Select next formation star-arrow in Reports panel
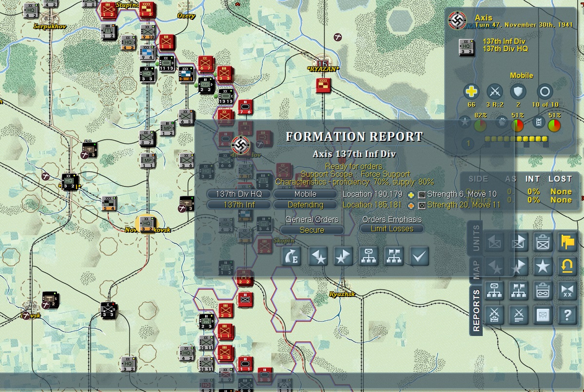Image resolution: width=584 pixels, height=392 pixels. click(x=518, y=266)
